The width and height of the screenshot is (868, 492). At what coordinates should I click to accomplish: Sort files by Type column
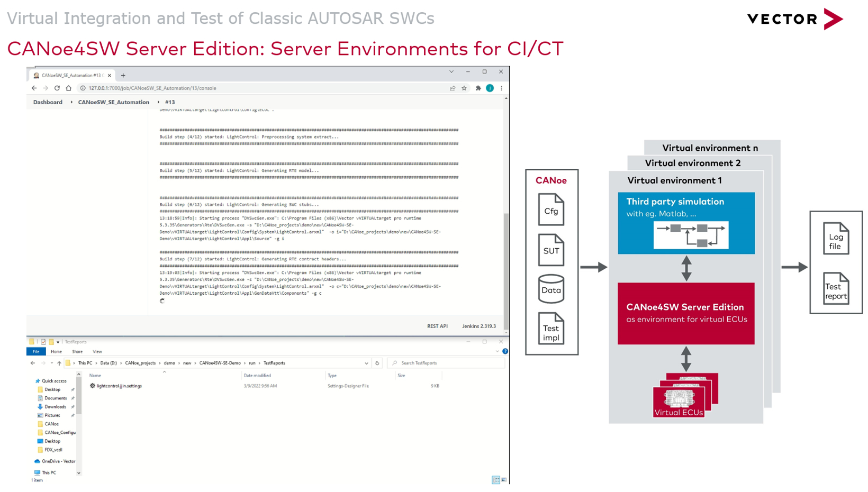332,376
